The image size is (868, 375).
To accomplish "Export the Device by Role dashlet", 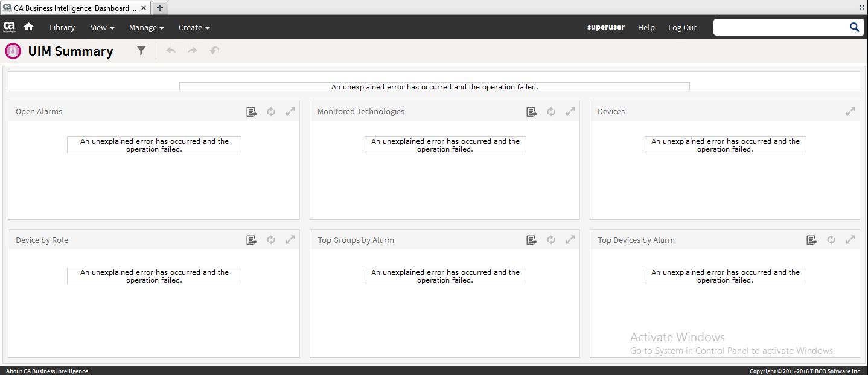I will [x=252, y=240].
